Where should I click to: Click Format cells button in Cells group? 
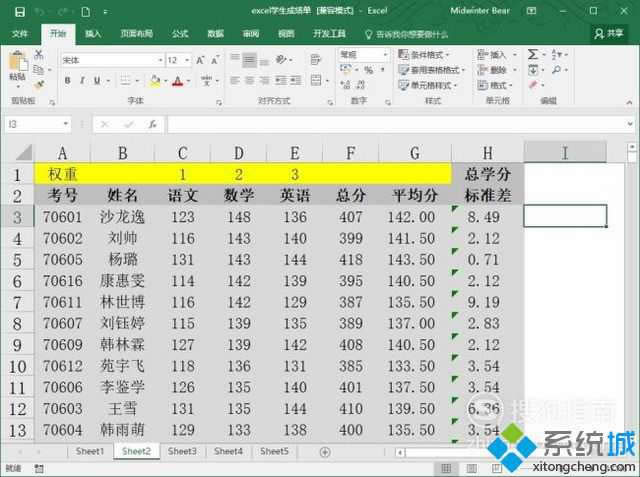pos(495,85)
